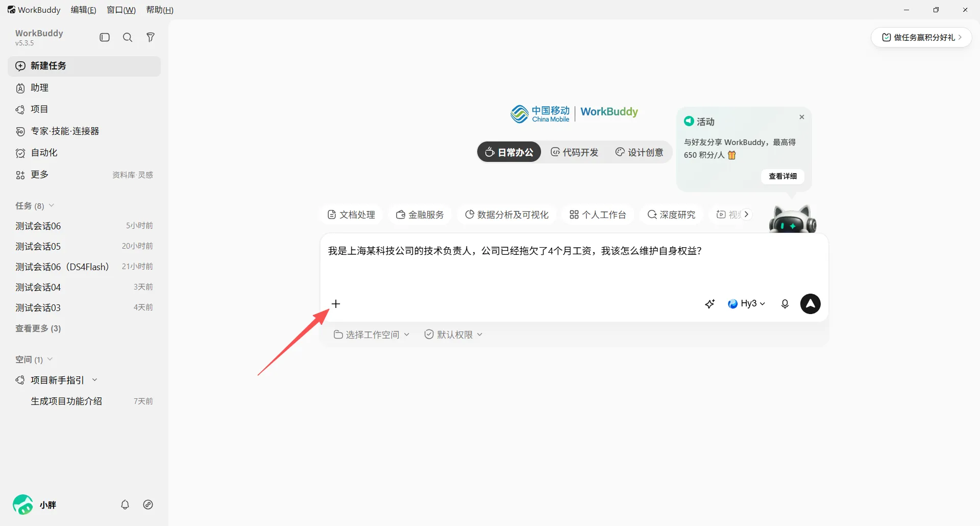Collapse the 任务 (8) section chevron
The width and height of the screenshot is (980, 526).
point(52,205)
